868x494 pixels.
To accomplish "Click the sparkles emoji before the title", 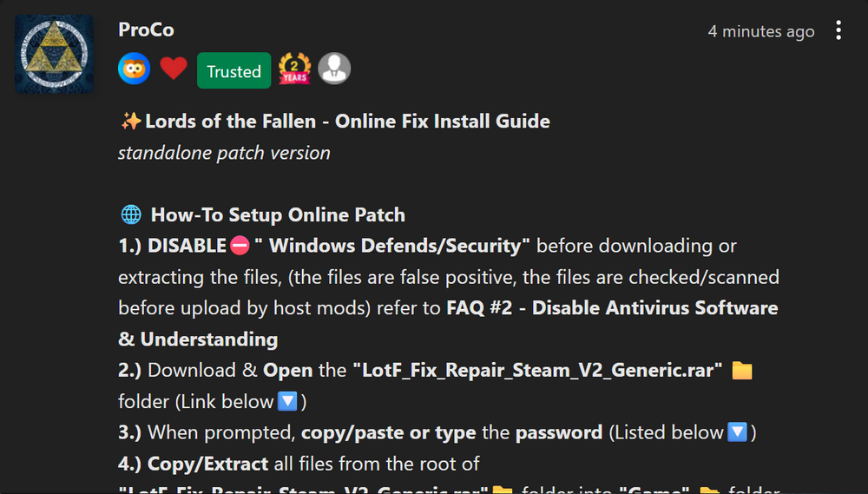I will [x=130, y=122].
